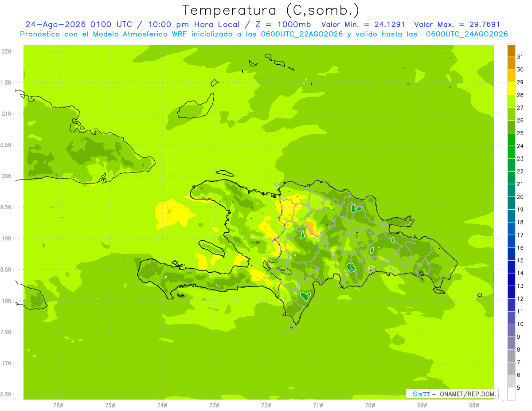Image resolution: width=532 pixels, height=411 pixels.
Task: Click the colorbar value label "12"
Action: point(520,299)
